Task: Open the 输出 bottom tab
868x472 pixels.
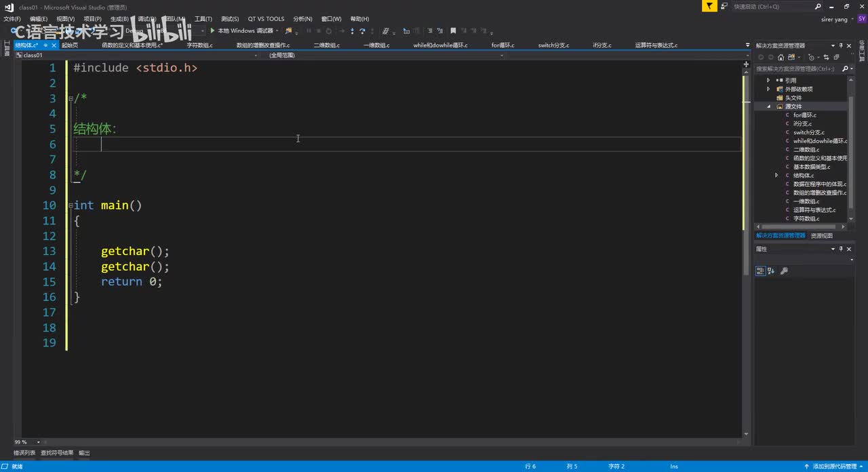Action: pos(84,452)
